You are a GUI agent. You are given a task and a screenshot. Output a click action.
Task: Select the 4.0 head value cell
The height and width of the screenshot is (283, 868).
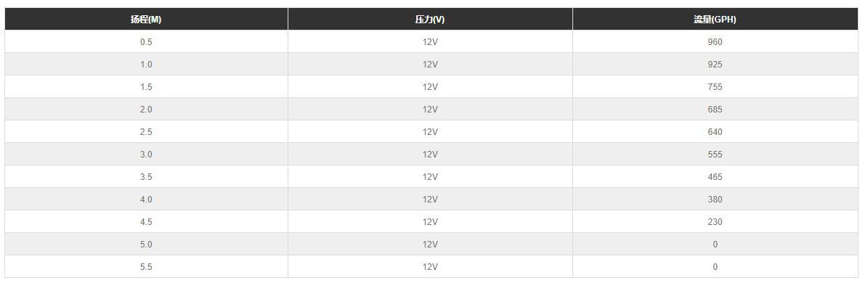[x=146, y=200]
